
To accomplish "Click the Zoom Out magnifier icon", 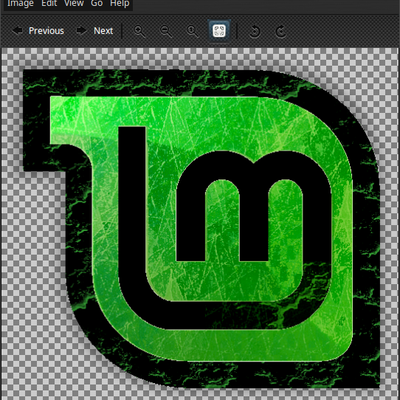I will [x=166, y=31].
